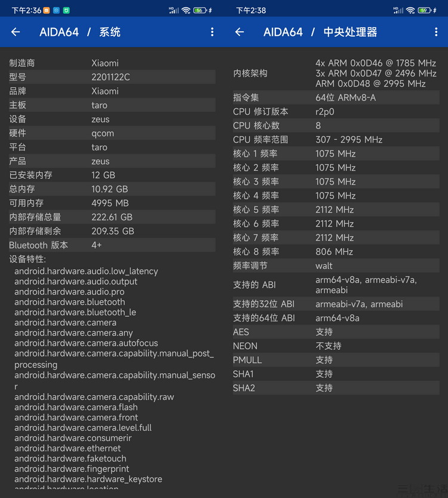Select 产品 row value zeus

tap(100, 161)
